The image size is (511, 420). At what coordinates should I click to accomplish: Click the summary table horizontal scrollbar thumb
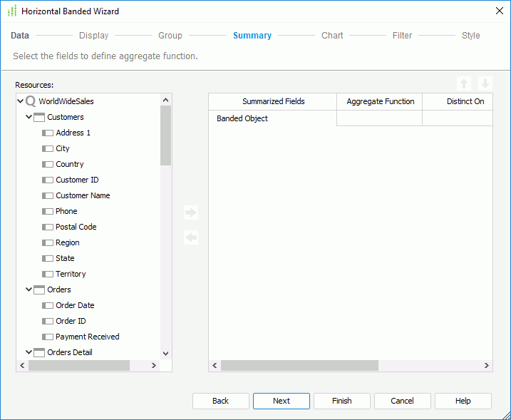[299, 366]
